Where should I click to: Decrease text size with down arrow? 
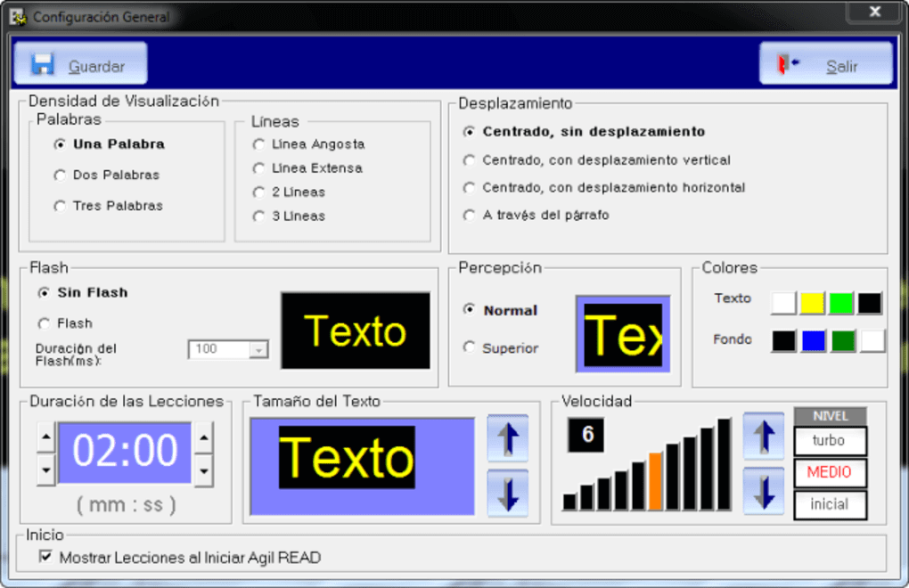click(507, 493)
